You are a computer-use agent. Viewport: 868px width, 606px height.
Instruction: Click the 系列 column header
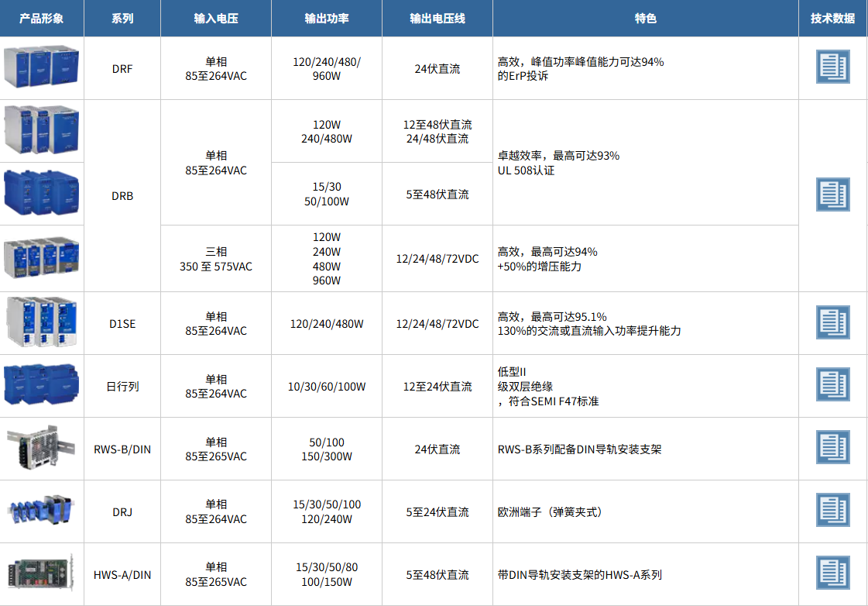point(122,19)
